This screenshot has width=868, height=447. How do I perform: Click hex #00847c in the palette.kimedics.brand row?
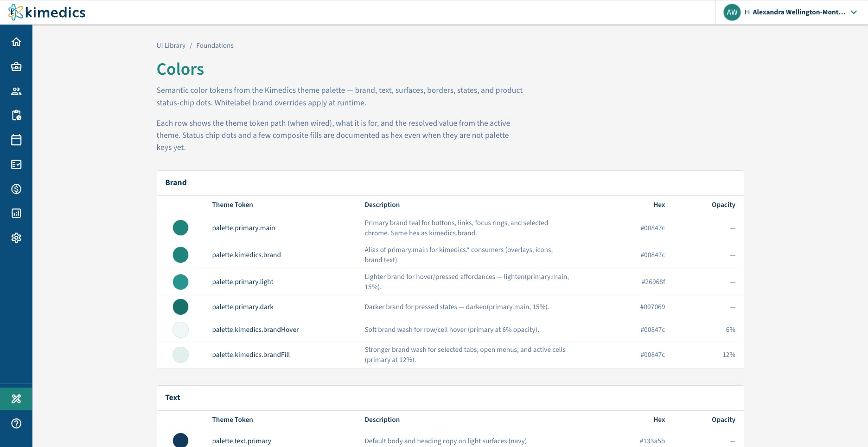click(x=653, y=255)
